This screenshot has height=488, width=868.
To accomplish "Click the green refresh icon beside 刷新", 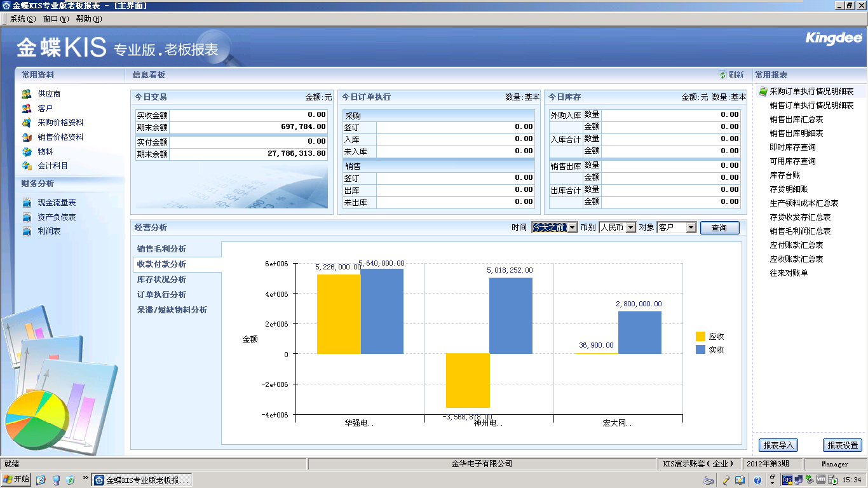I will click(x=722, y=75).
